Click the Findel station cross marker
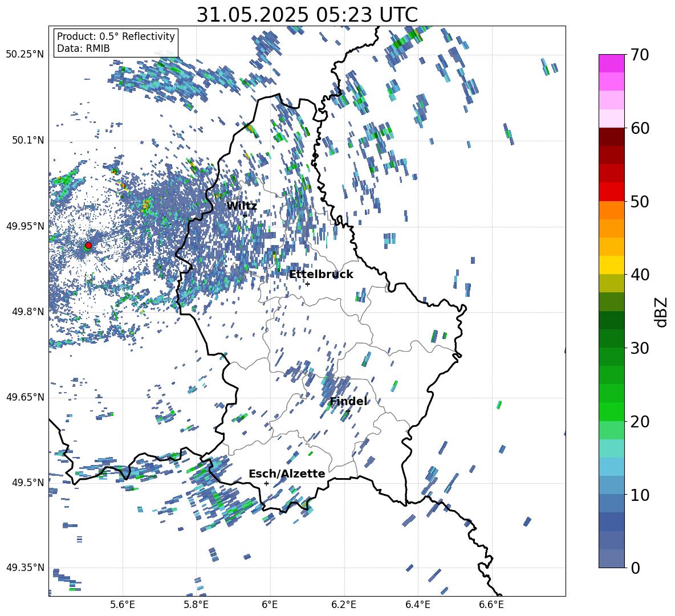675x616 pixels. pos(348,411)
